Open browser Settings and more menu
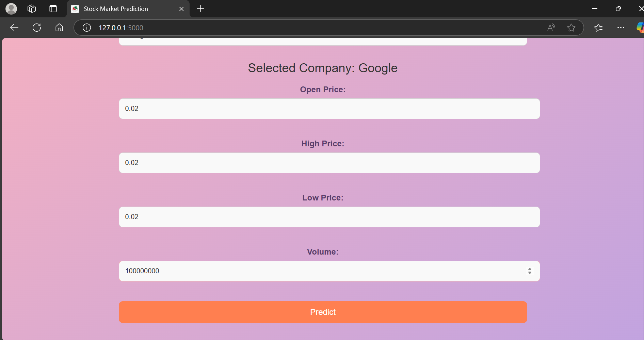Viewport: 644px width, 340px height. [621, 28]
